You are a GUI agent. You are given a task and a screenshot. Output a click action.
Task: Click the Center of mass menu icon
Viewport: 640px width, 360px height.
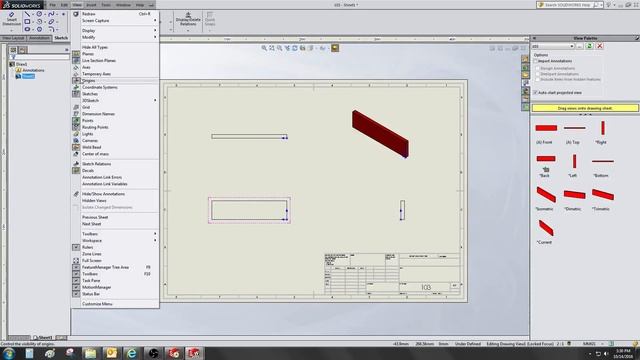tap(76, 154)
